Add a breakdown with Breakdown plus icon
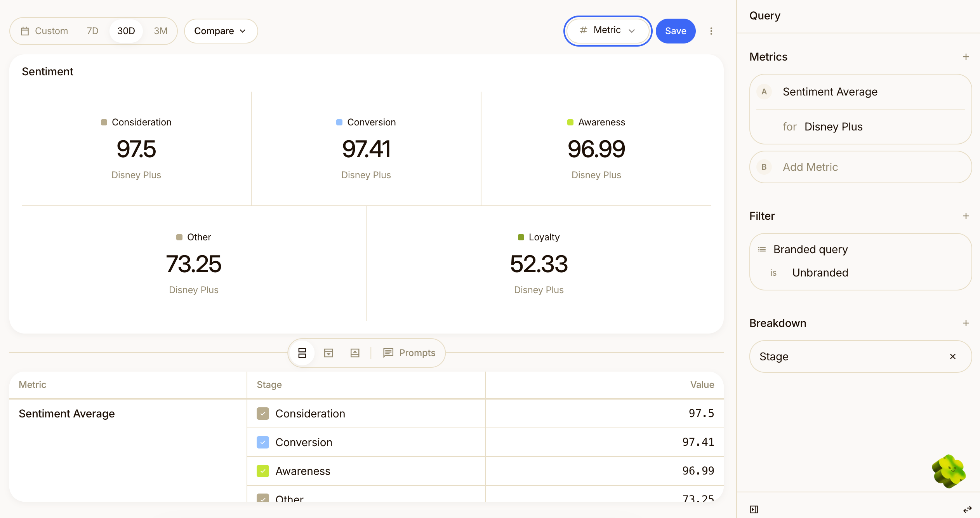Image resolution: width=980 pixels, height=518 pixels. pyautogui.click(x=966, y=323)
